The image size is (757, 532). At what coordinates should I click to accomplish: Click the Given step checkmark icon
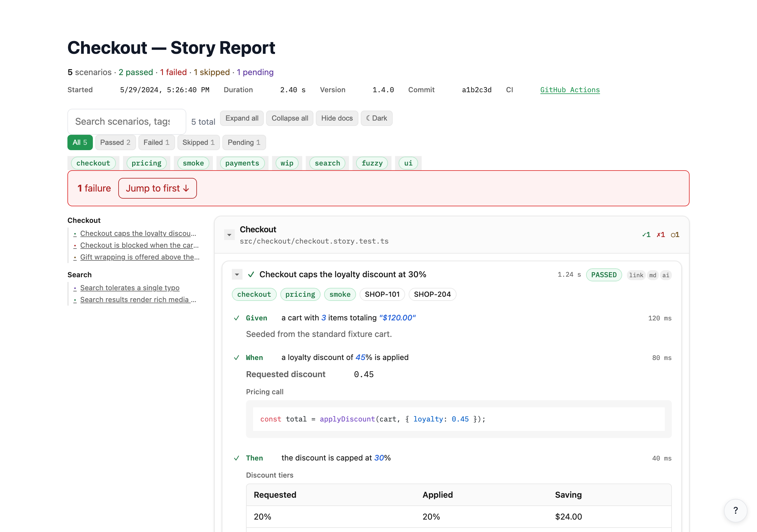click(236, 318)
